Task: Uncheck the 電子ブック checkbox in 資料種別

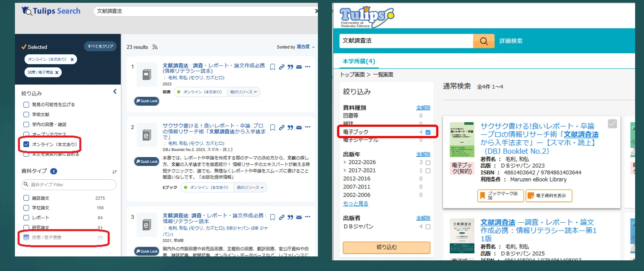Action: click(428, 132)
